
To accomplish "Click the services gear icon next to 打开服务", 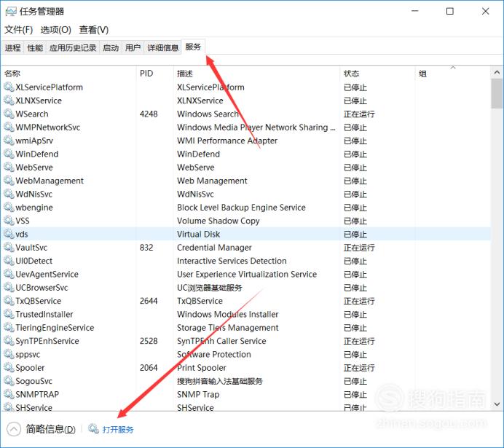I will coord(93,429).
